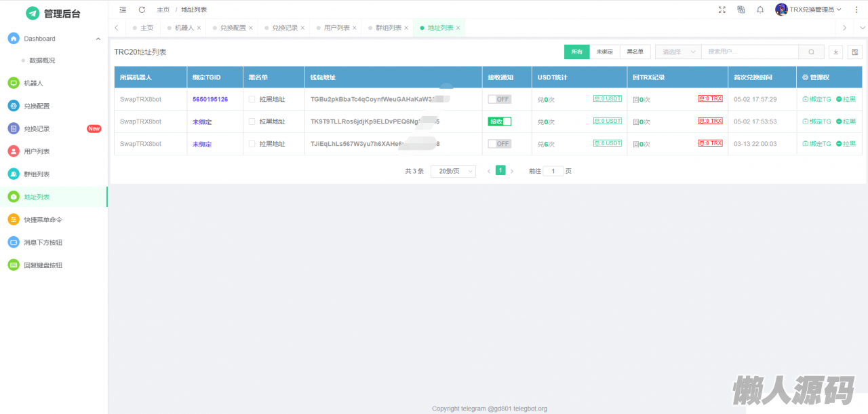Check 拉黑地址 checkbox for the TJiEqLhLs address
Image resolution: width=868 pixels, height=414 pixels.
pyautogui.click(x=252, y=144)
